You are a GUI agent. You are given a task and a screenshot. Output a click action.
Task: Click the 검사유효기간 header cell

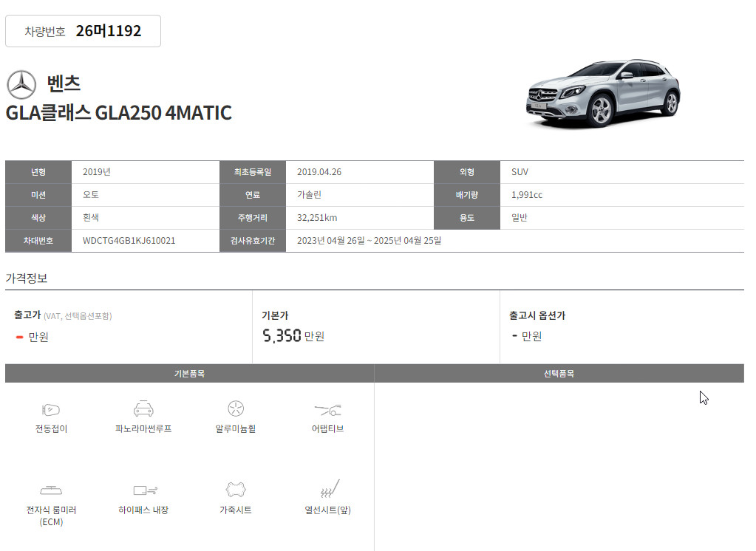[253, 241]
